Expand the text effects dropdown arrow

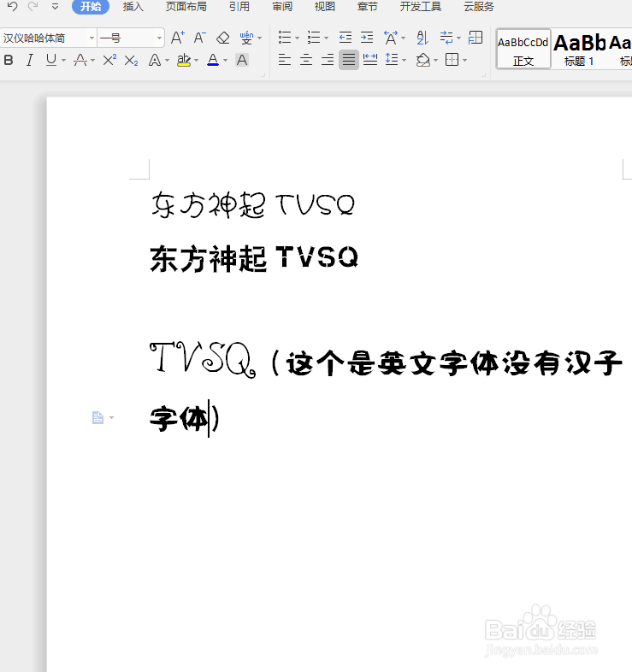coord(168,61)
